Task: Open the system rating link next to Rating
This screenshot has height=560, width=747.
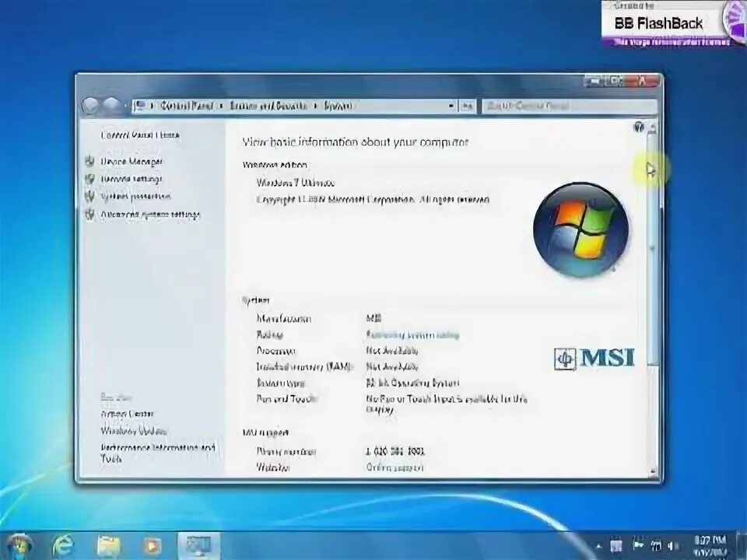Action: point(412,334)
